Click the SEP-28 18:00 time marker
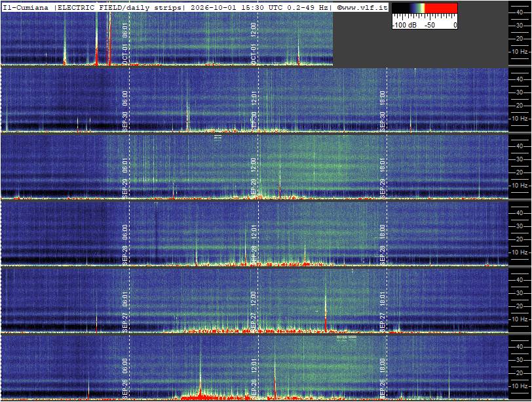 pyautogui.click(x=383, y=245)
